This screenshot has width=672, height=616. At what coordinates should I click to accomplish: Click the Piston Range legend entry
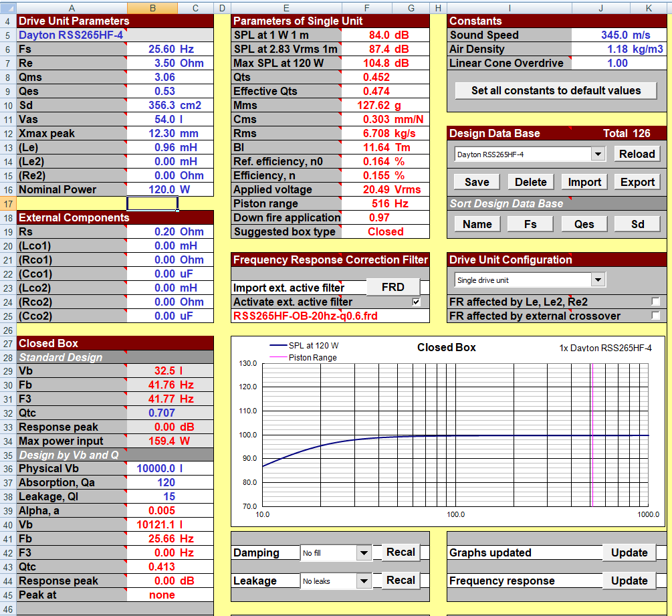pyautogui.click(x=303, y=358)
